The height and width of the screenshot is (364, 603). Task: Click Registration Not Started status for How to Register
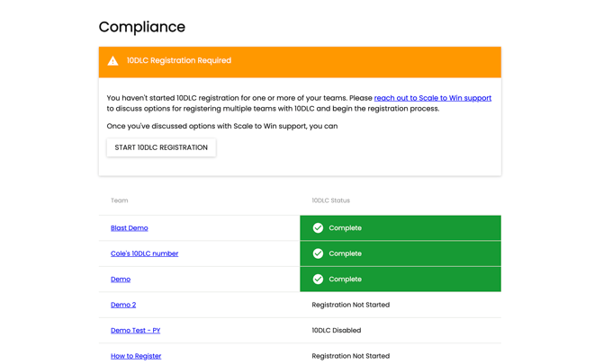pyautogui.click(x=351, y=356)
